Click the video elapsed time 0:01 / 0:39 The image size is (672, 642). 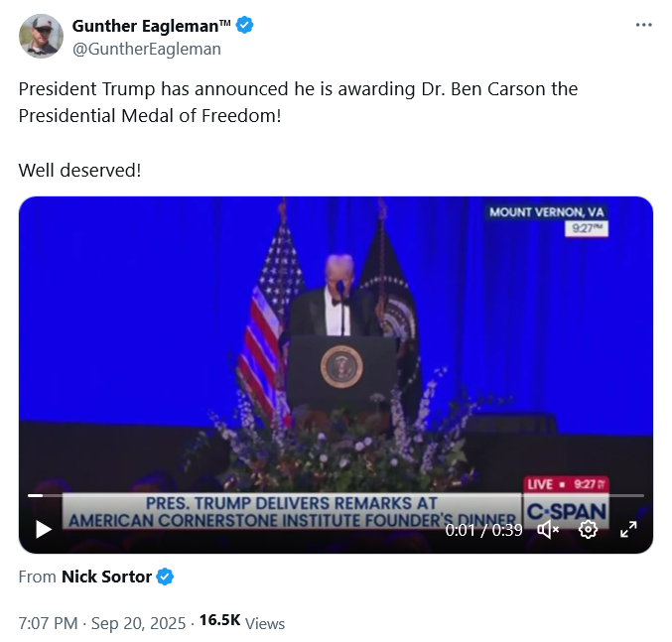[x=483, y=530]
